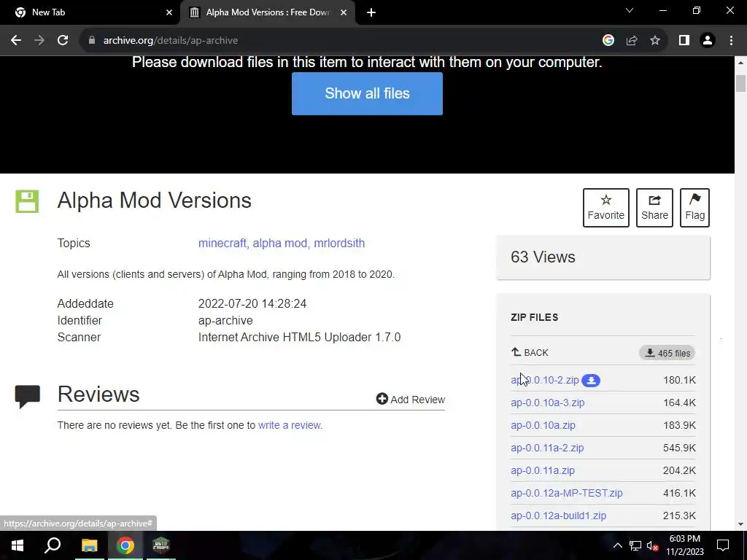Click the Reviews speech bubble icon
747x560 pixels.
[x=27, y=397]
